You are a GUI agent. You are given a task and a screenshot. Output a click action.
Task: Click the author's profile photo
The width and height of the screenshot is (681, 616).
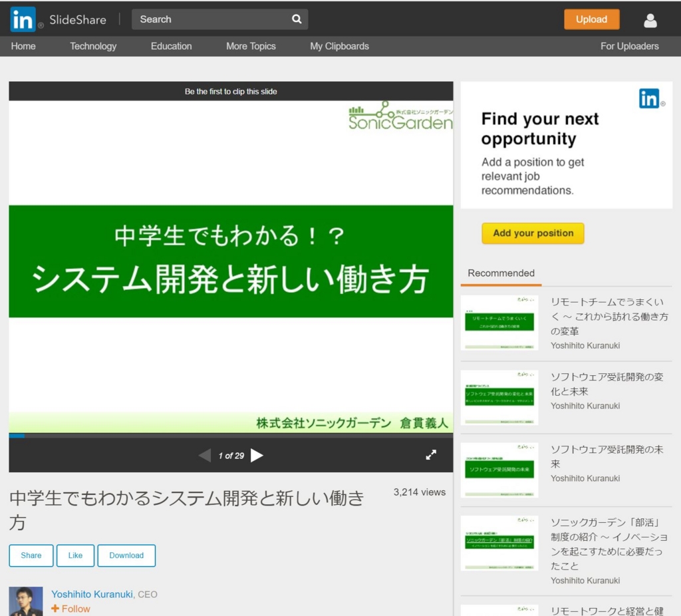26,601
